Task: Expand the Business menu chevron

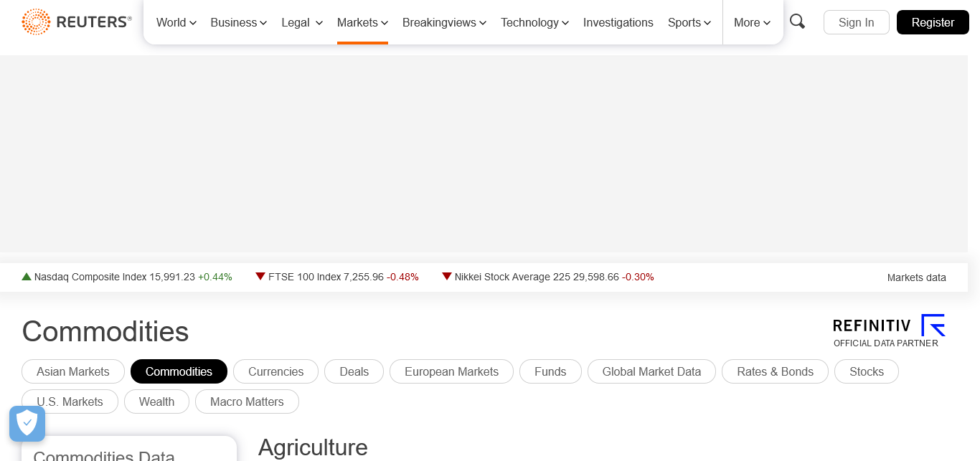Action: (x=263, y=23)
